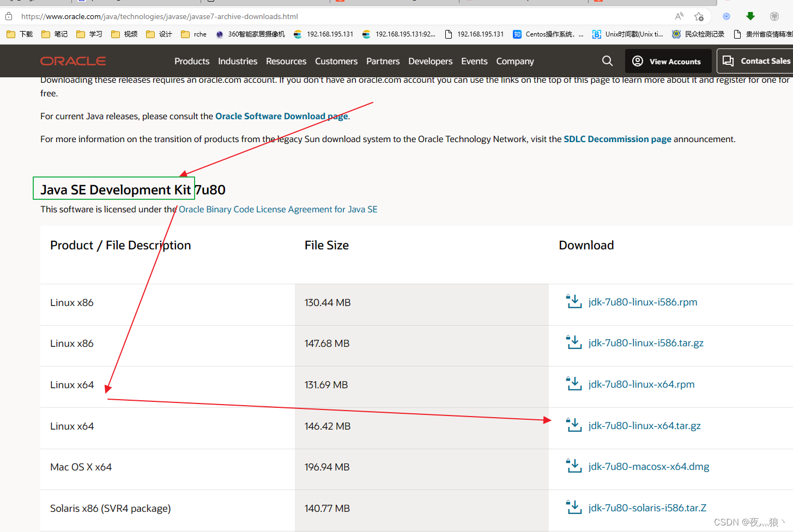This screenshot has width=793, height=532.
Task: Open Events menu in Oracle nav
Action: tap(474, 61)
